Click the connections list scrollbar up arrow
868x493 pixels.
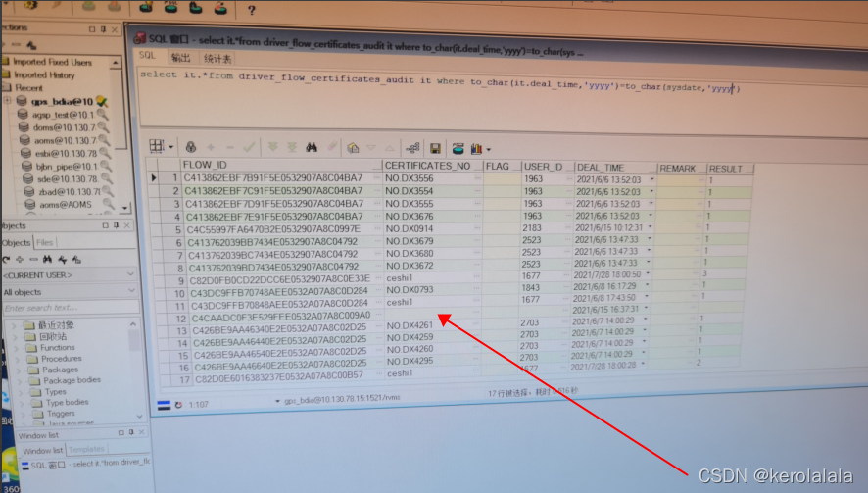(116, 63)
